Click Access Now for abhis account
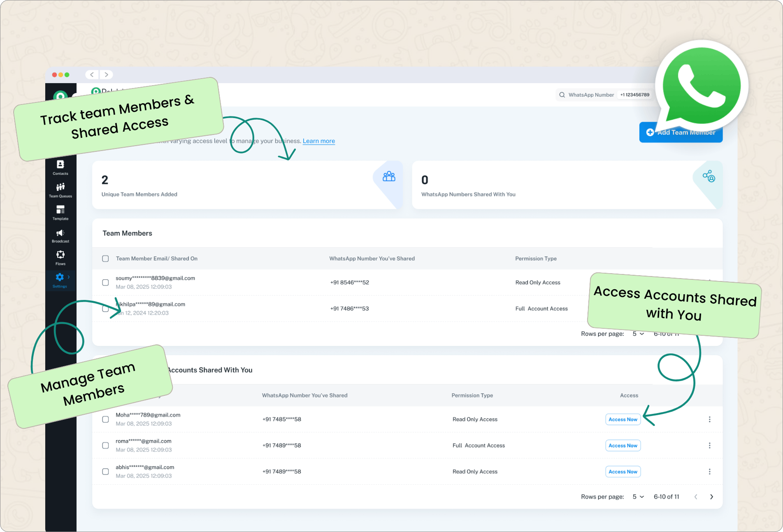The height and width of the screenshot is (532, 783). pyautogui.click(x=623, y=472)
